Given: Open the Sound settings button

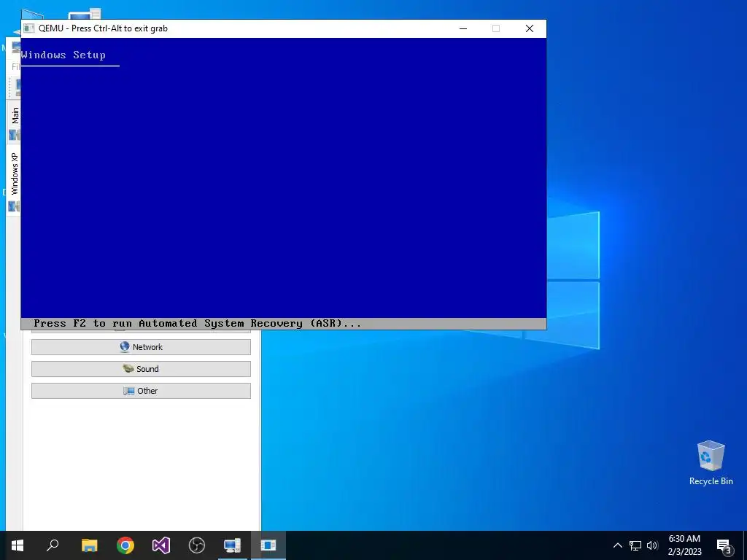Looking at the screenshot, I should click(141, 369).
